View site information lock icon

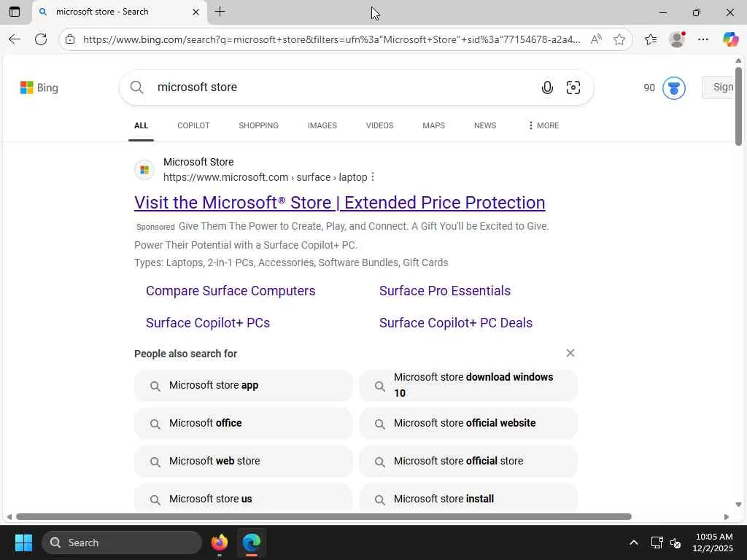[x=70, y=39]
